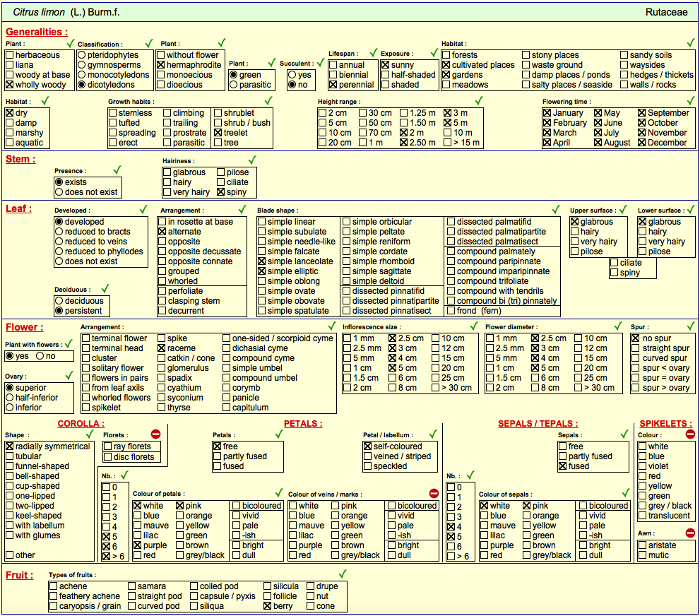Click the green checkmark beside Spur
The width and height of the screenshot is (700, 616).
point(691,326)
